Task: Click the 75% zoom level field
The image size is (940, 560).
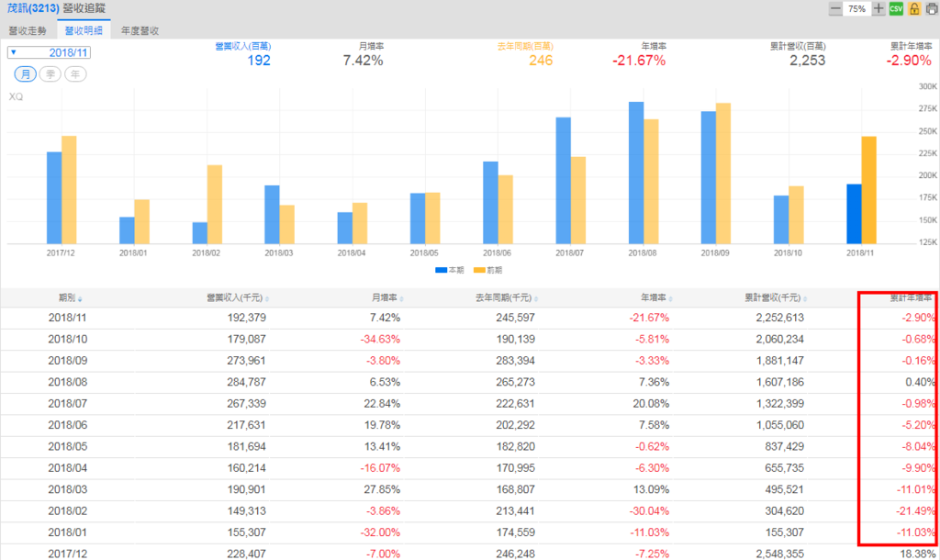Action: tap(856, 9)
